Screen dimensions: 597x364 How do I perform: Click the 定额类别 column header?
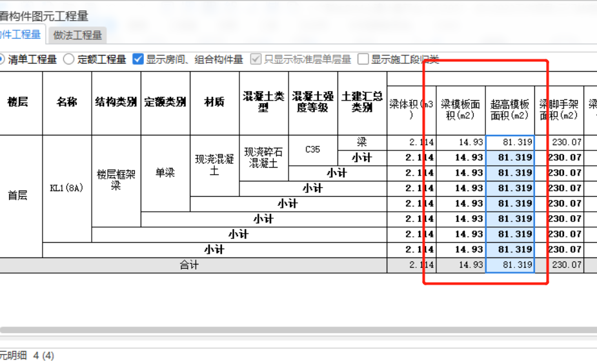pyautogui.click(x=165, y=102)
